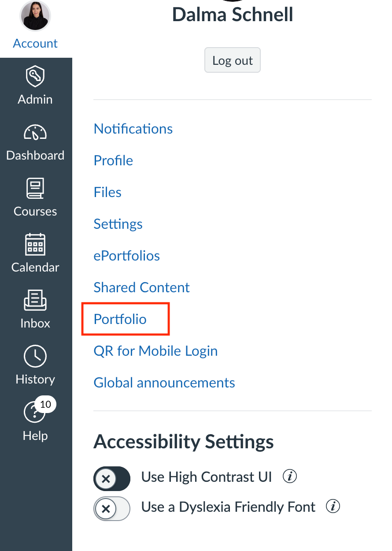Select Settings in the account menu
This screenshot has width=392, height=551.
(x=118, y=224)
